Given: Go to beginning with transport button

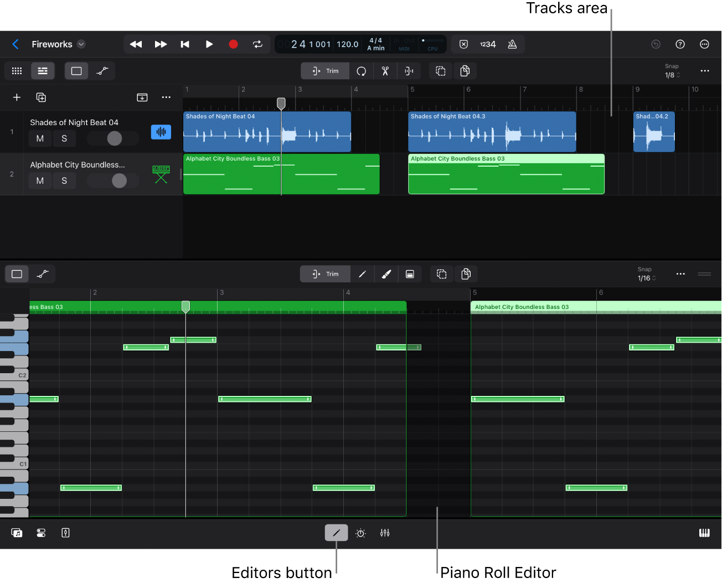Looking at the screenshot, I should pyautogui.click(x=185, y=44).
